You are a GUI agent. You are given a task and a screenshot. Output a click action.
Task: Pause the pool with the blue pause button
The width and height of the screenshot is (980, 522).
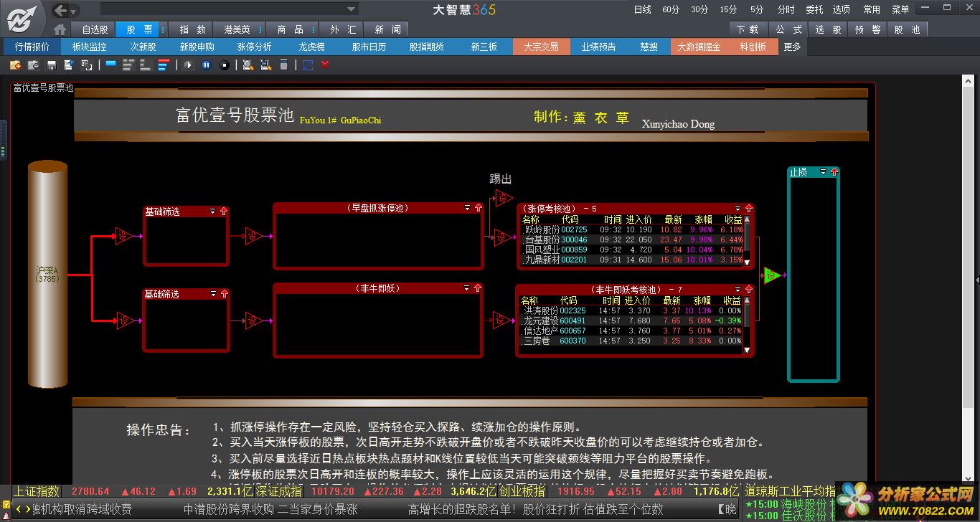207,65
